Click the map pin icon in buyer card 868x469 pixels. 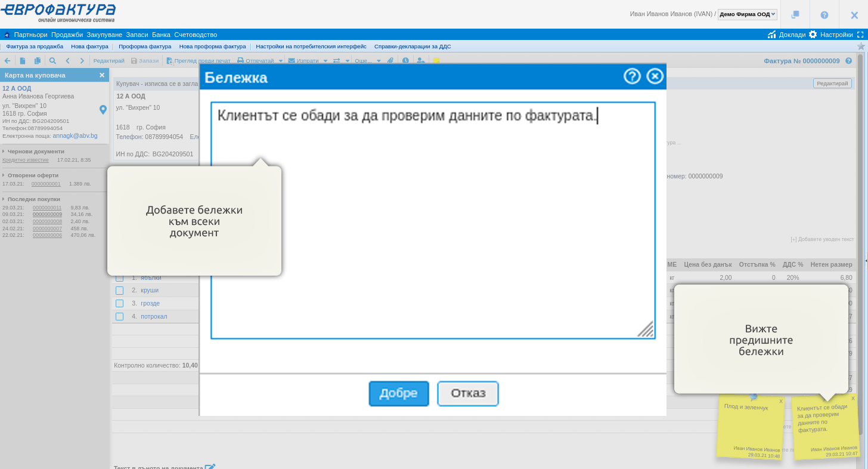coord(103,109)
